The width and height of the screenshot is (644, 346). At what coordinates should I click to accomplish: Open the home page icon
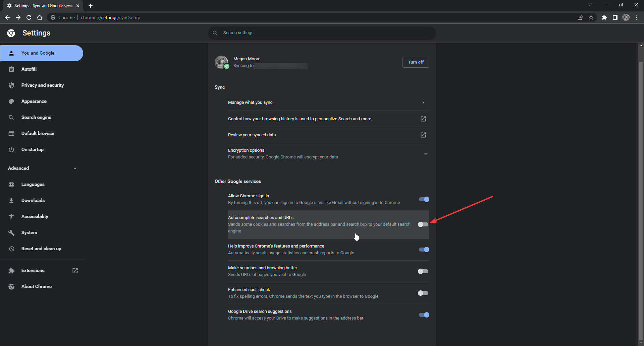point(40,17)
